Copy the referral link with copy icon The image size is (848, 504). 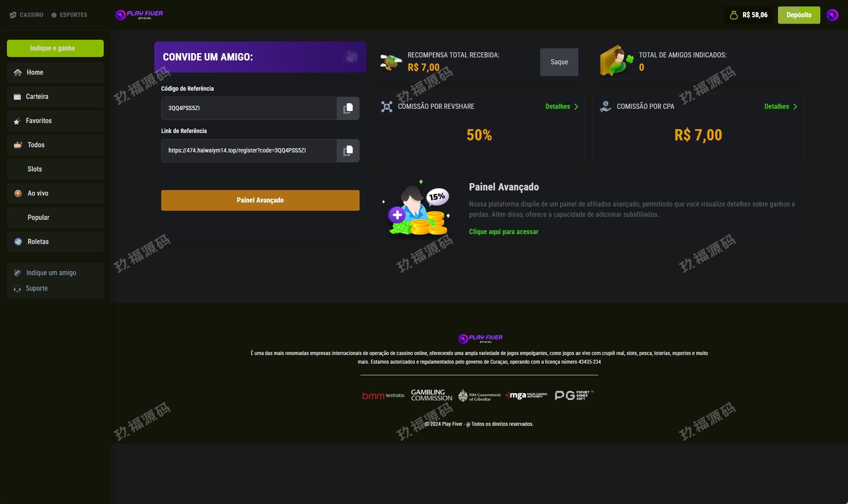pyautogui.click(x=348, y=150)
